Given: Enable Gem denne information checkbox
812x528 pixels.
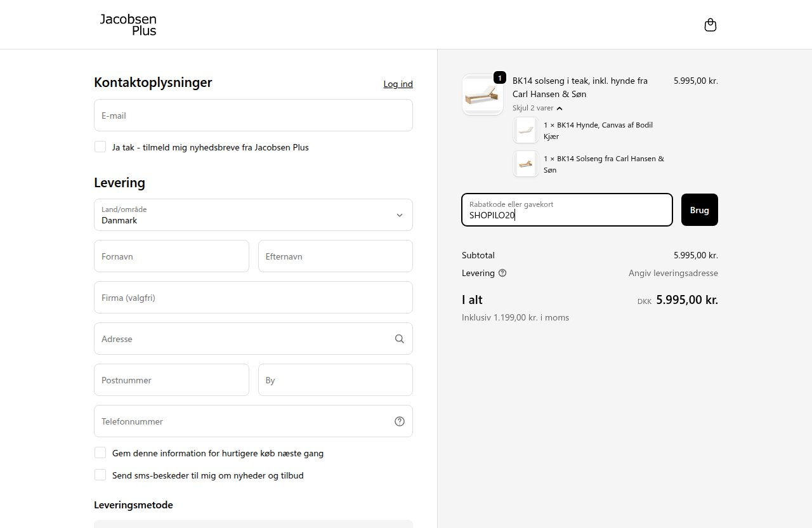Looking at the screenshot, I should pyautogui.click(x=100, y=452).
